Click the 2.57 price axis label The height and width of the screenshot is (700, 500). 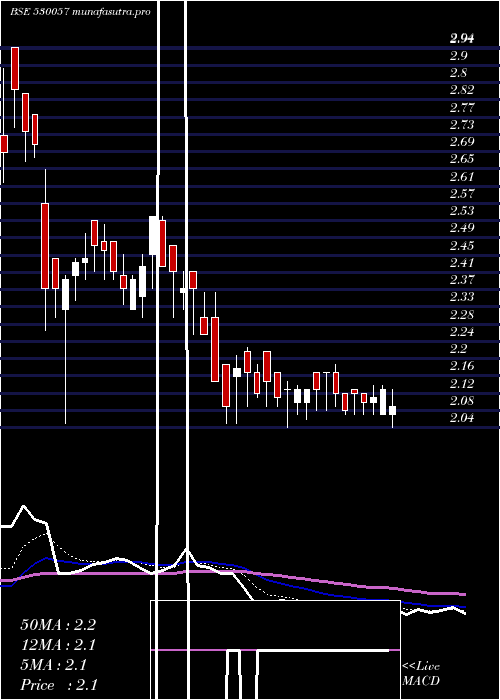coord(462,194)
